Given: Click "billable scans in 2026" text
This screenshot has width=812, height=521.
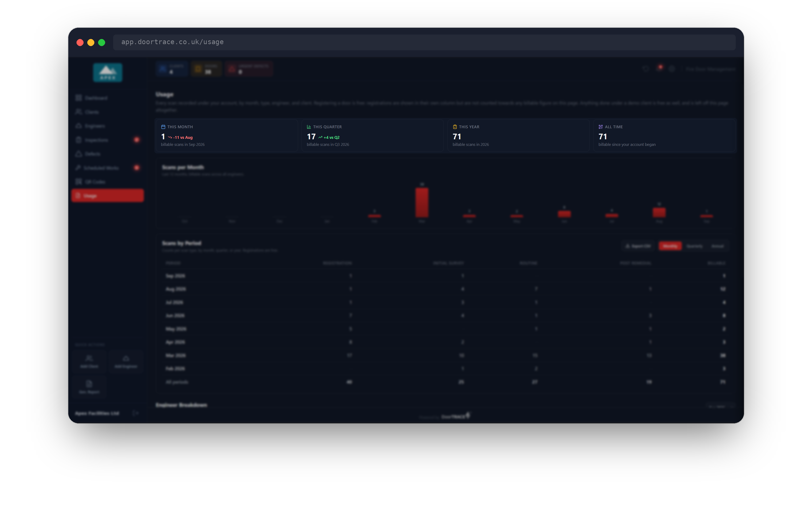Looking at the screenshot, I should [x=471, y=144].
